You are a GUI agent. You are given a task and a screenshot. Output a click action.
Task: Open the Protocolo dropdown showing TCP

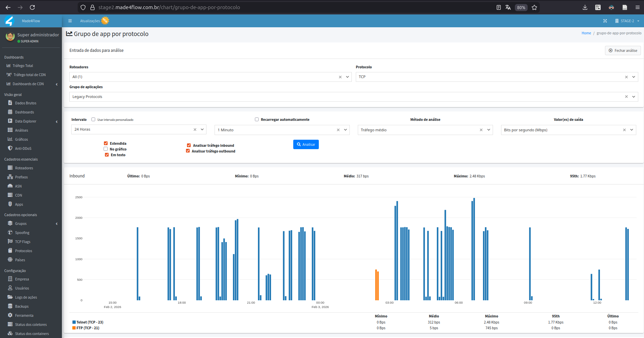[634, 77]
